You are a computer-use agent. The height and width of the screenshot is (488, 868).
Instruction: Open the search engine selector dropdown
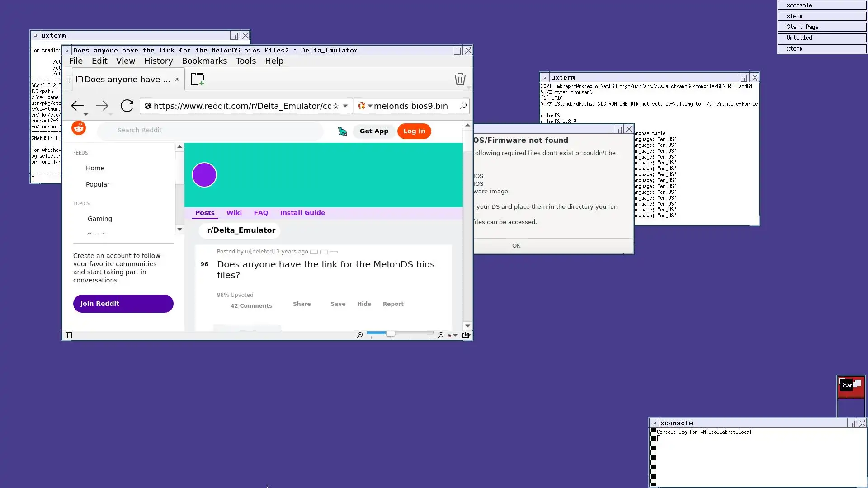tap(370, 106)
